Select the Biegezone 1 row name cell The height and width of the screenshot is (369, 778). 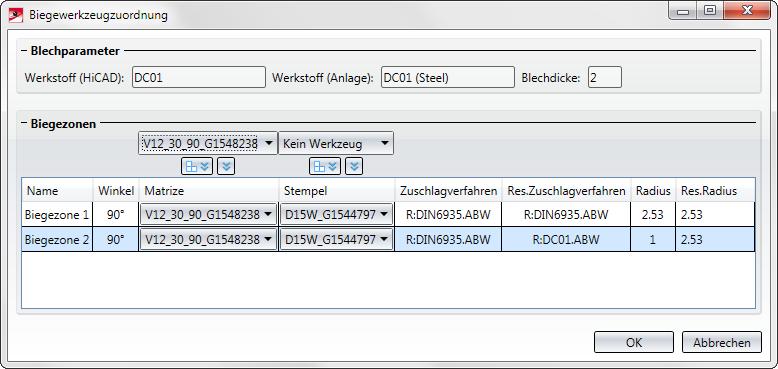pos(58,215)
